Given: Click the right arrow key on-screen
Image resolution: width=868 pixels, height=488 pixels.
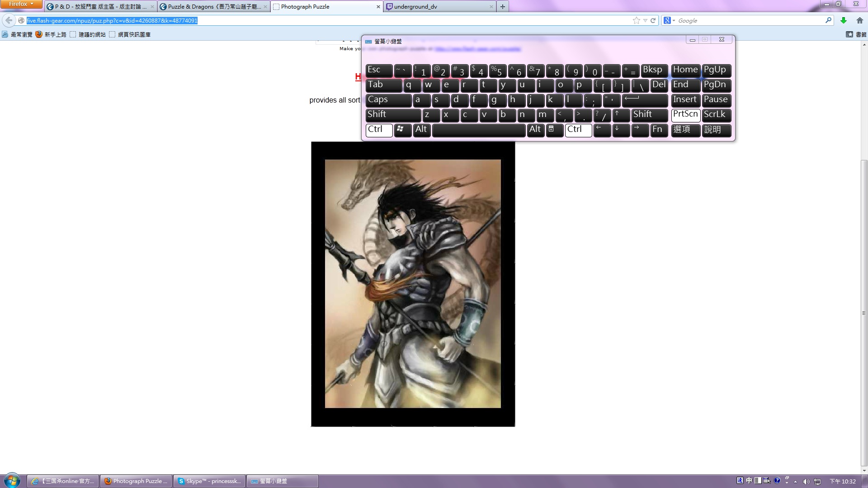Looking at the screenshot, I should [x=640, y=130].
